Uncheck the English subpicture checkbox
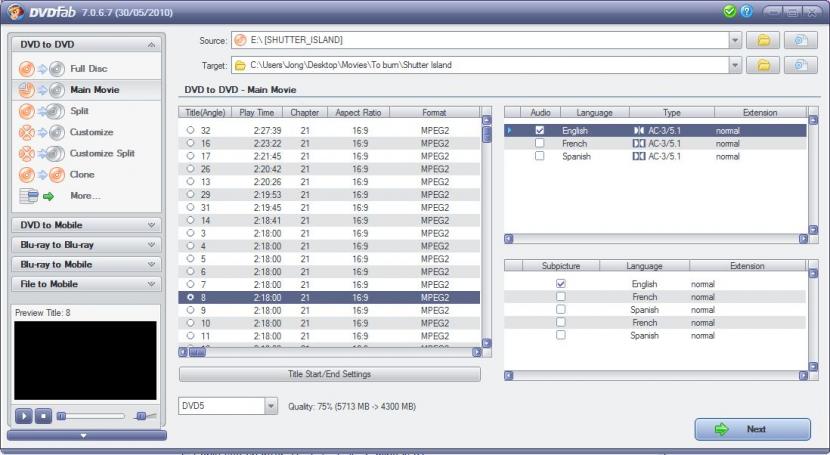The image size is (830, 455). [x=560, y=284]
